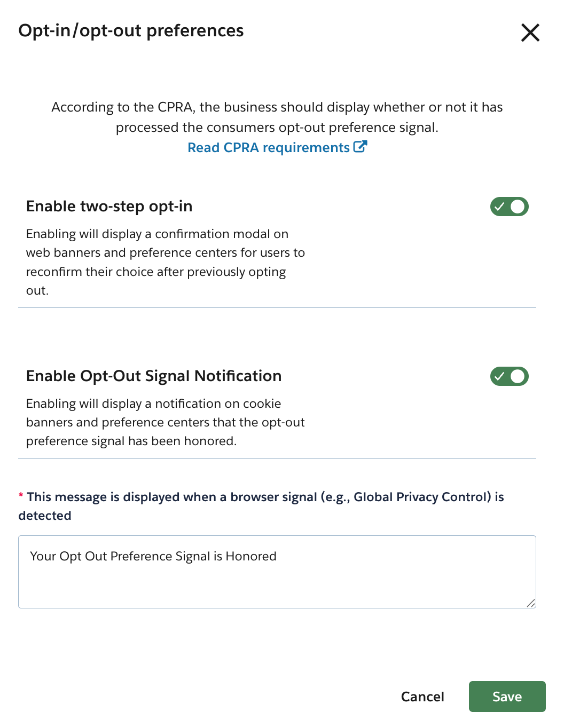This screenshot has height=728, width=564.
Task: Click the external link icon beside CPRA requirements
Action: 361,146
